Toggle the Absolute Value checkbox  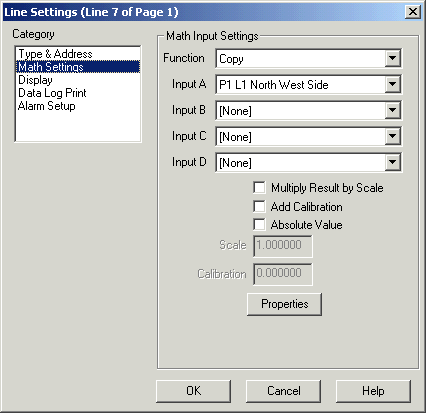tap(259, 225)
